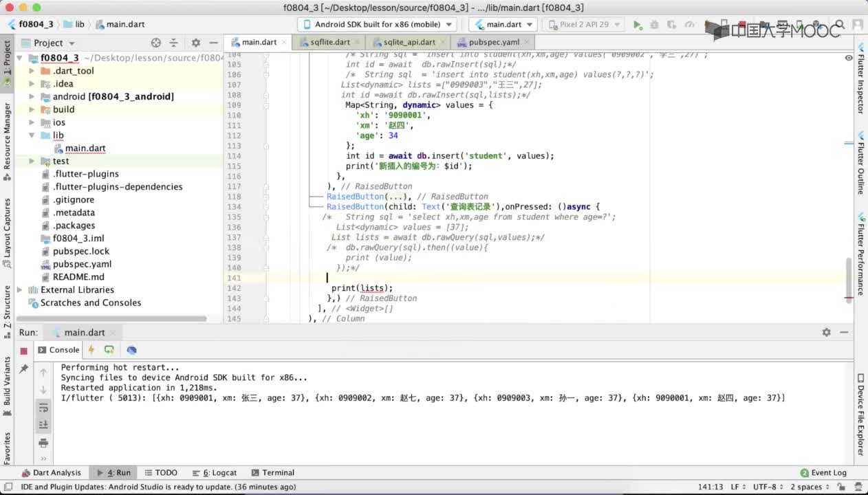Toggle soft-wrap in the console

click(x=43, y=408)
